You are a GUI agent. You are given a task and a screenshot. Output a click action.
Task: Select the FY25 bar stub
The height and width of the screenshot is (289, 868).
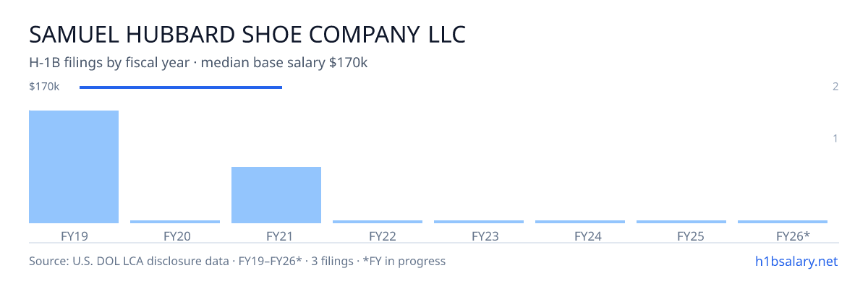click(x=681, y=222)
